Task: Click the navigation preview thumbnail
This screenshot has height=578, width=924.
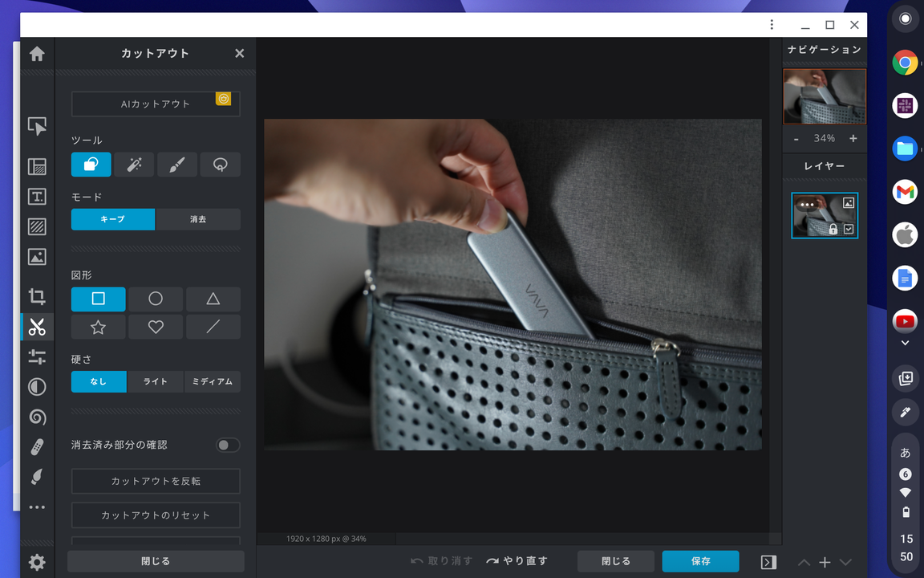Action: click(825, 96)
